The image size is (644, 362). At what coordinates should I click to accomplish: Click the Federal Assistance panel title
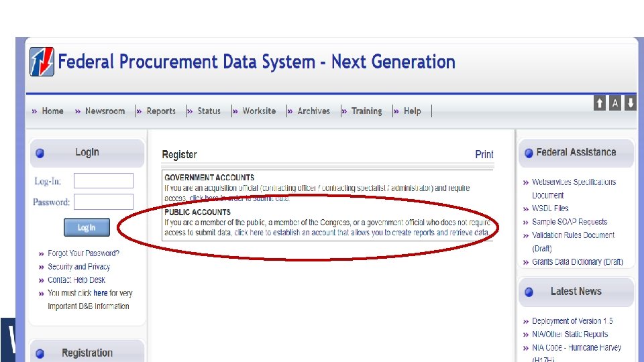click(576, 152)
